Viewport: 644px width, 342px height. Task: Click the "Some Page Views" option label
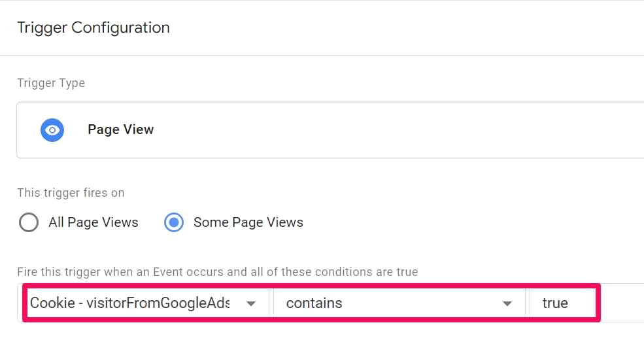(x=248, y=222)
